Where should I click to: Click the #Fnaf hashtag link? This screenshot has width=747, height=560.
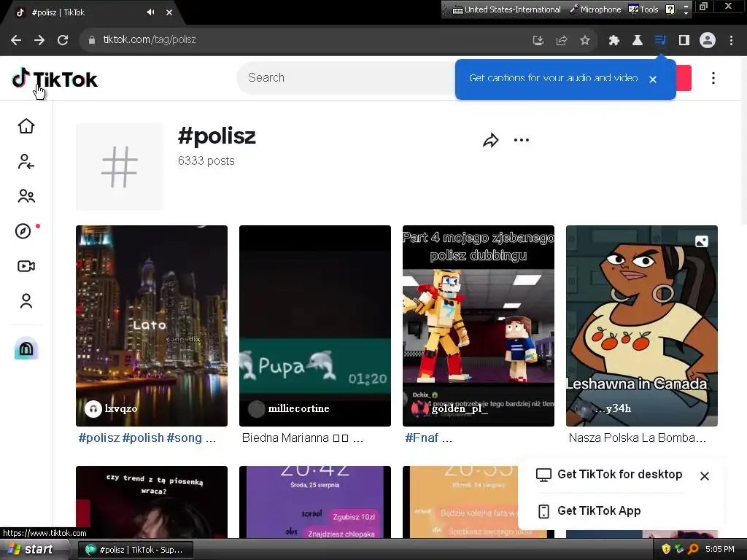click(x=422, y=437)
